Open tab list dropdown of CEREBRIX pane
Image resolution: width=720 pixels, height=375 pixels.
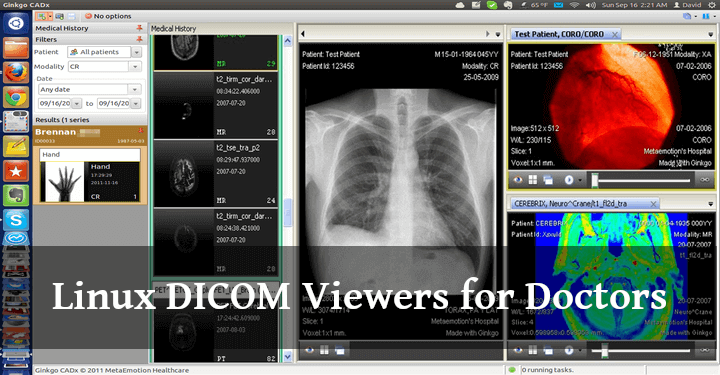[x=710, y=204]
